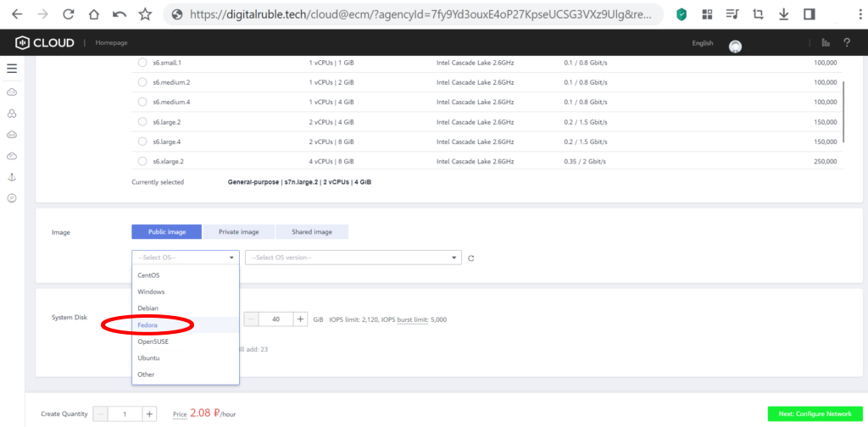Click the dotted 'burst limit' text

point(413,319)
